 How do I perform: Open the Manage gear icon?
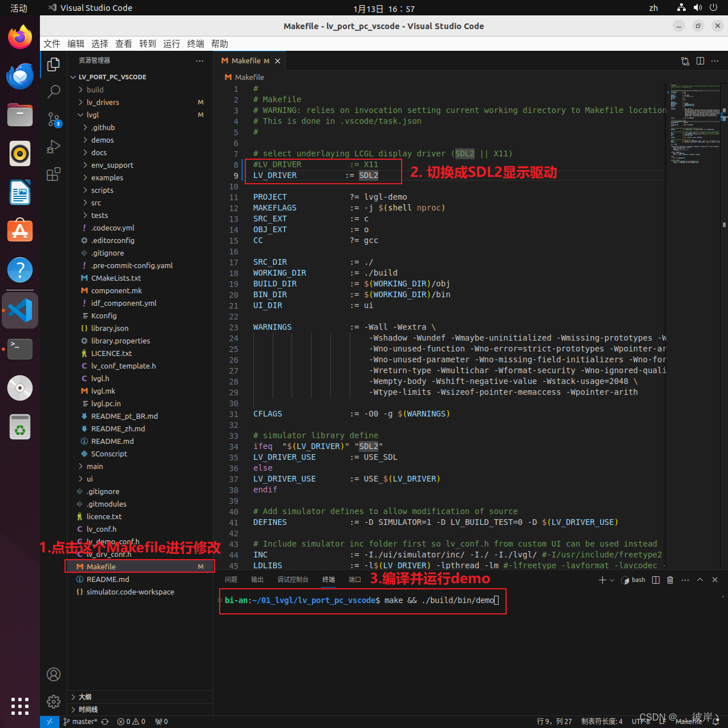click(x=54, y=702)
